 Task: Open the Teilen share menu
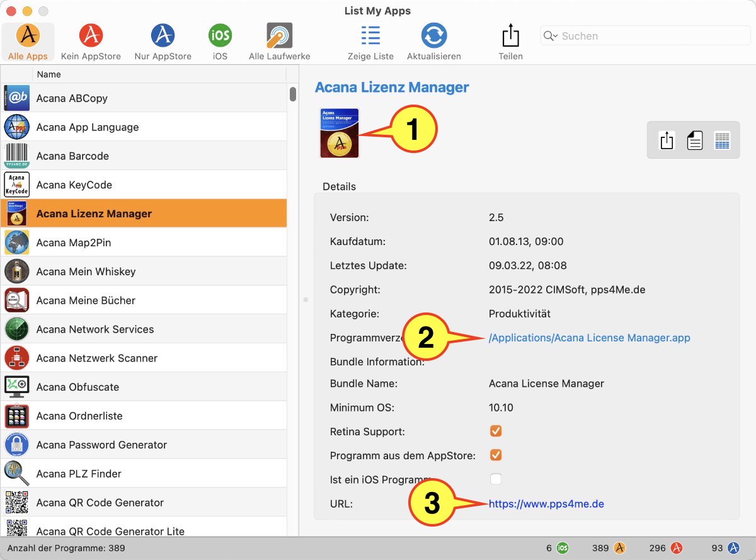coord(510,42)
